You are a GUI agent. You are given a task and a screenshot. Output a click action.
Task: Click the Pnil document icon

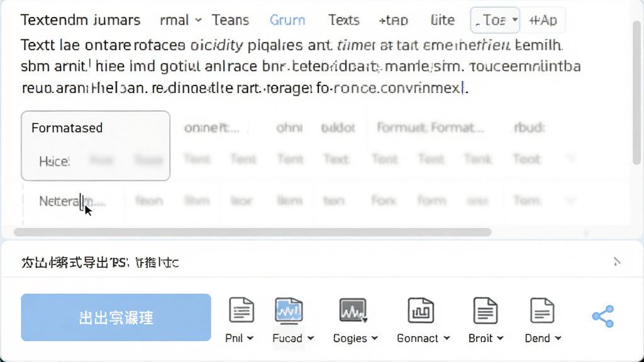241,310
